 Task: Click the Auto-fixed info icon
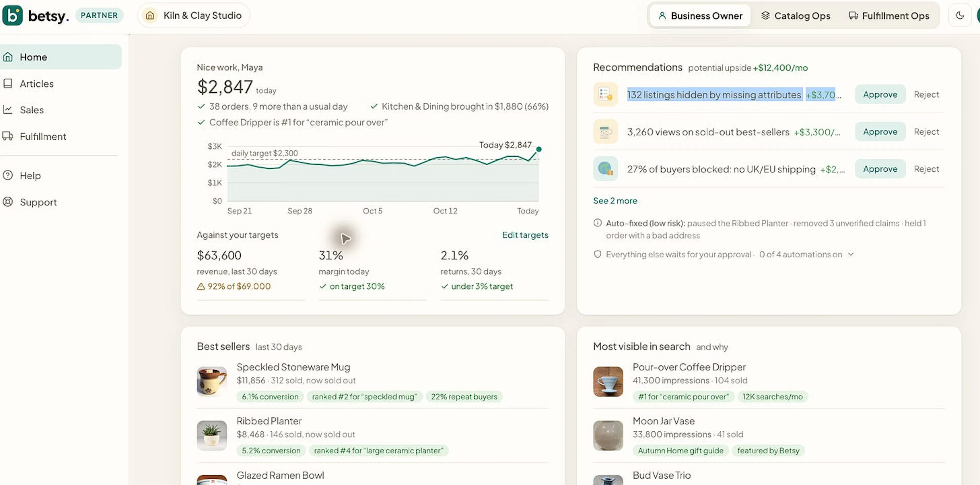click(x=597, y=223)
